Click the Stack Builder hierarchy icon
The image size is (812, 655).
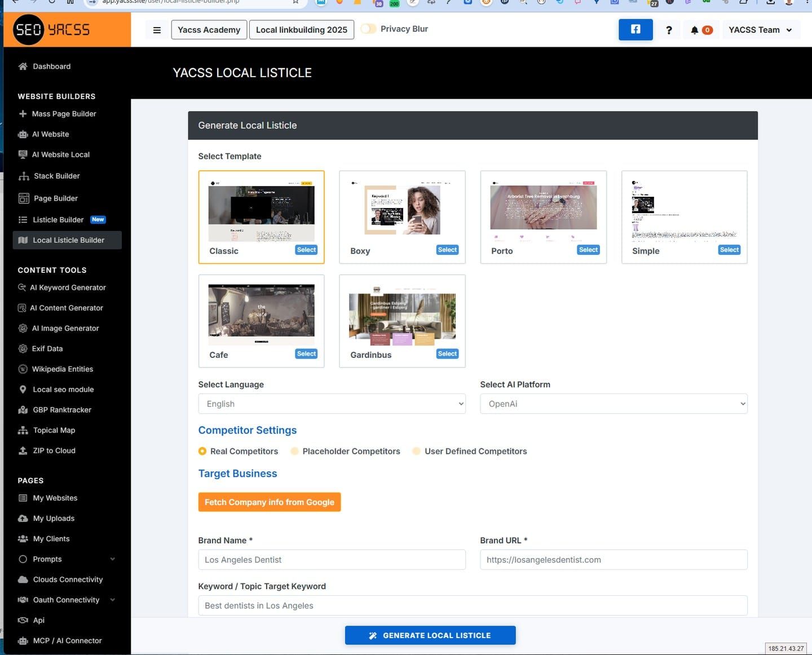pyautogui.click(x=24, y=176)
